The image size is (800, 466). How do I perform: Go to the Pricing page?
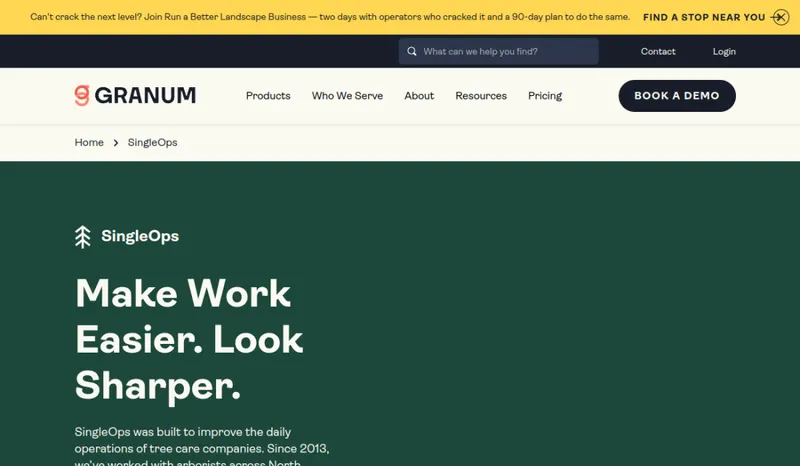[545, 96]
